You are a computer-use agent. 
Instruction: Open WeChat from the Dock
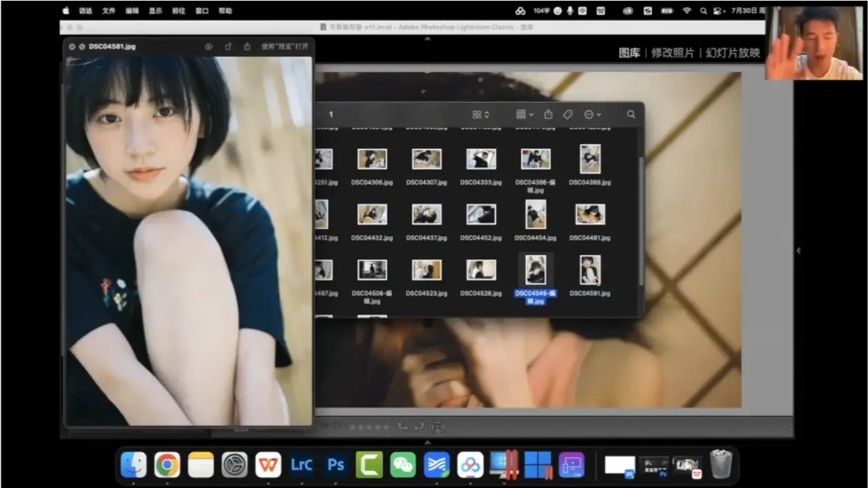(x=403, y=465)
